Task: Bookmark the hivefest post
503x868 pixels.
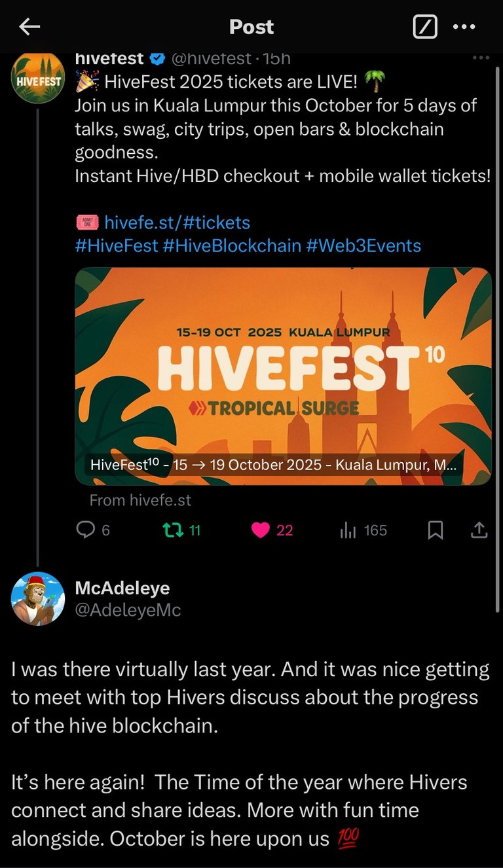Action: coord(435,530)
